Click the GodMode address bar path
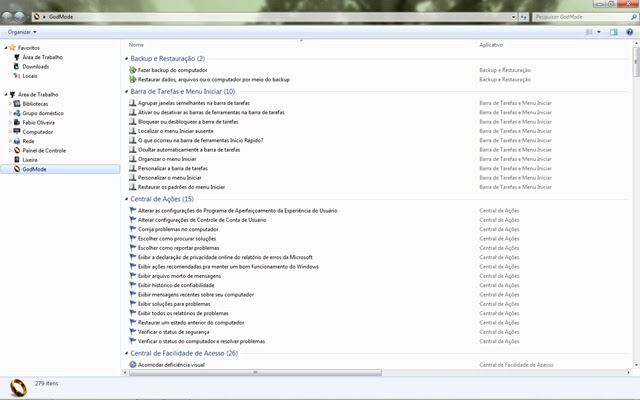 tap(61, 17)
